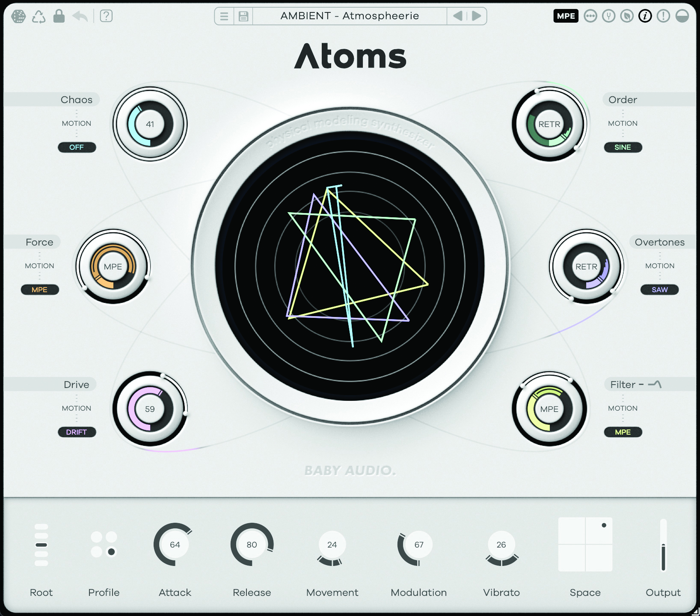The image size is (700, 616).
Task: Open the AMBIENT - Atmospheerie preset name field
Action: pos(350,16)
